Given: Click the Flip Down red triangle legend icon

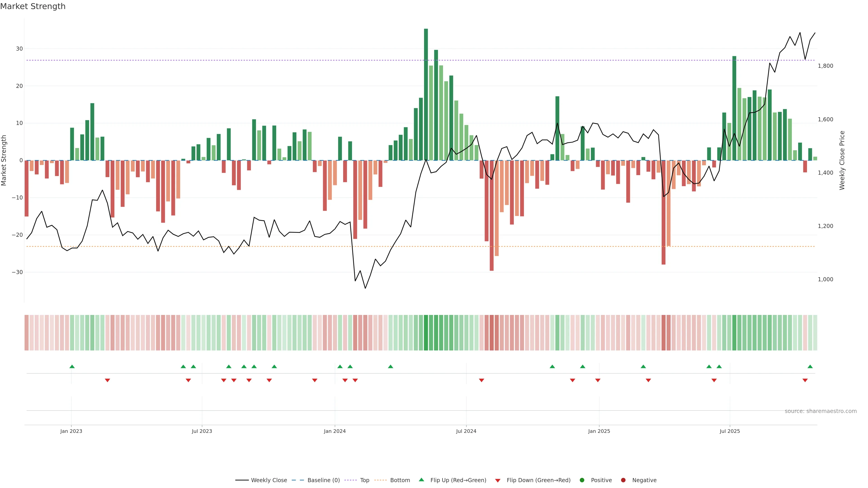Looking at the screenshot, I should 498,480.
